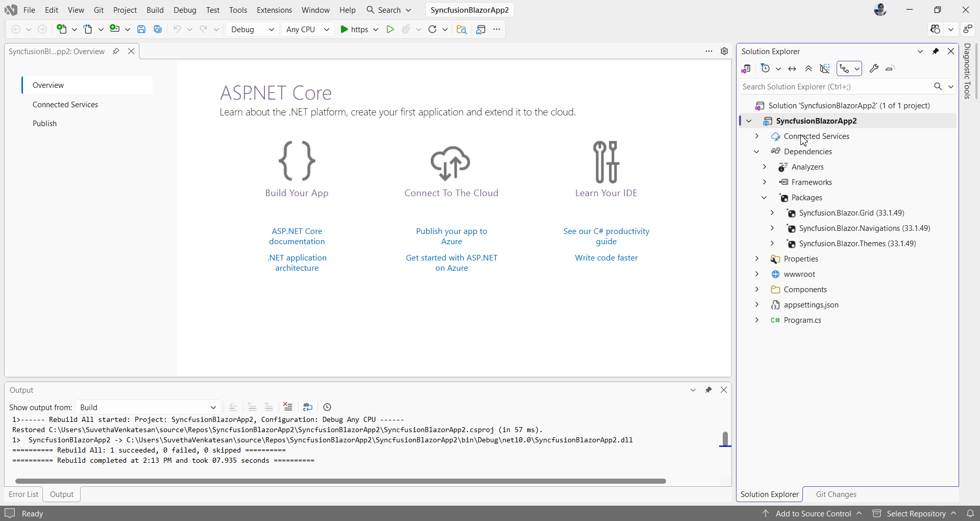The width and height of the screenshot is (980, 521).
Task: Open the Any CPU platform dropdown
Action: click(x=308, y=29)
